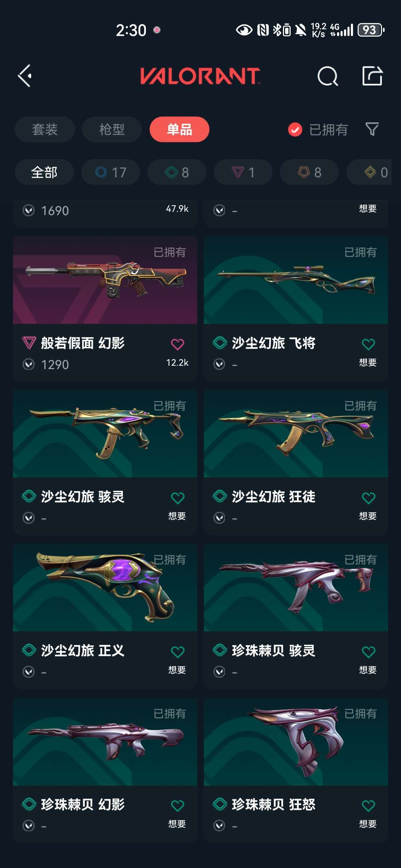
Task: Filter by yellow diamond tier showing 0
Action: (x=369, y=172)
